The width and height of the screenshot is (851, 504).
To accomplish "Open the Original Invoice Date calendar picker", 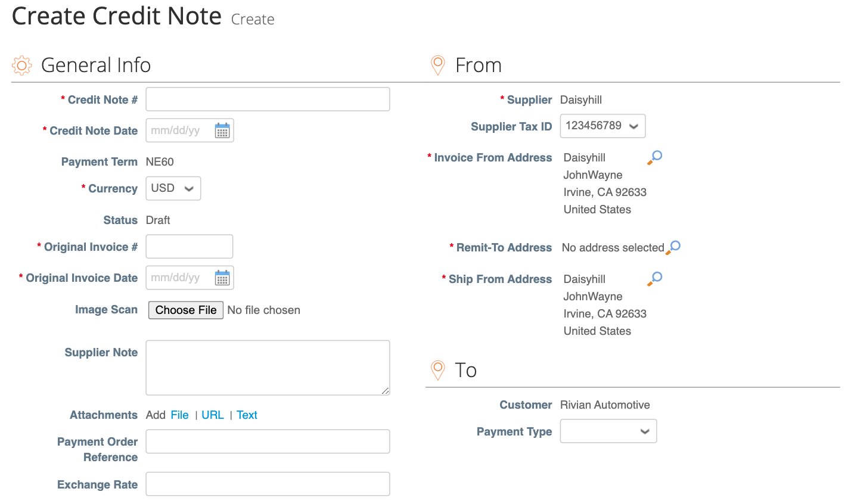I will pos(223,278).
